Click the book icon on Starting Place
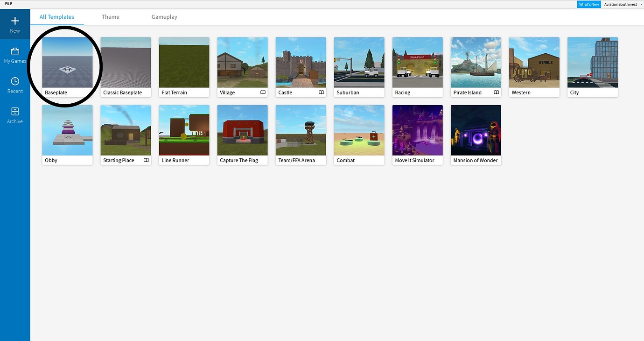This screenshot has height=341, width=644. point(146,160)
